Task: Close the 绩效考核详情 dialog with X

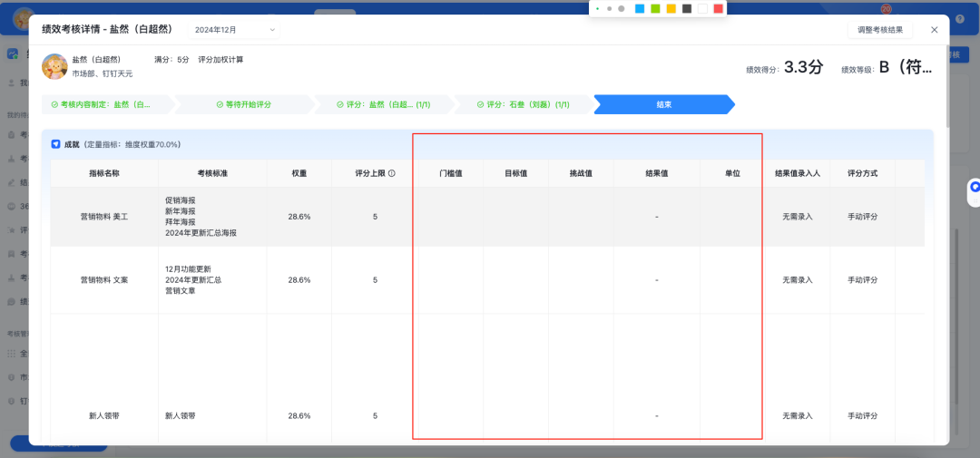Action: [935, 30]
